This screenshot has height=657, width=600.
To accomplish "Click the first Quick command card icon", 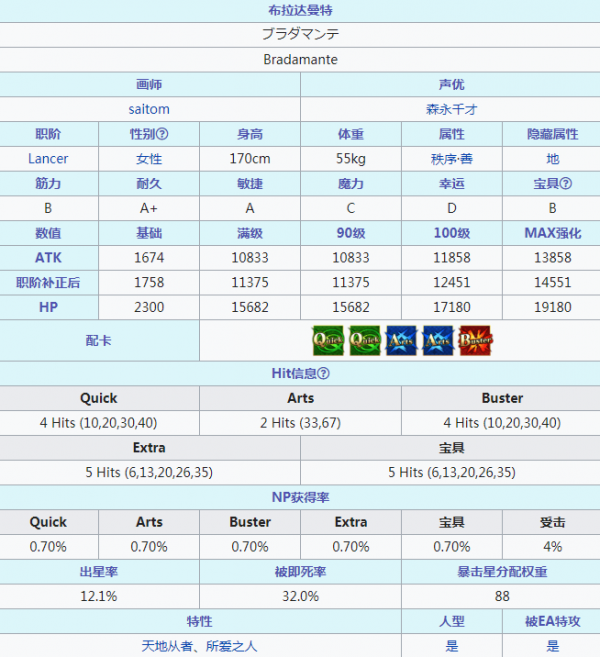I will 328,340.
